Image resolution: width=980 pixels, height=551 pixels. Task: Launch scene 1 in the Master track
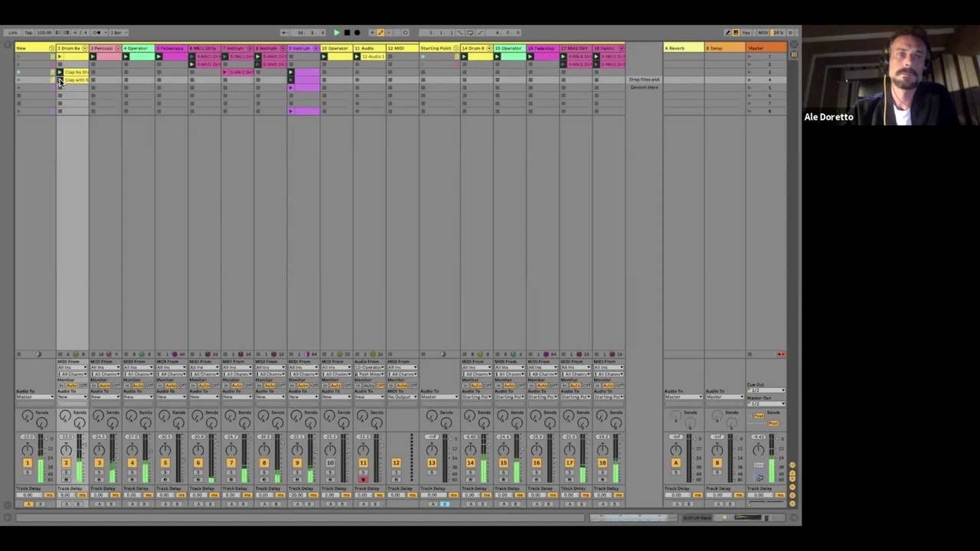coord(750,57)
